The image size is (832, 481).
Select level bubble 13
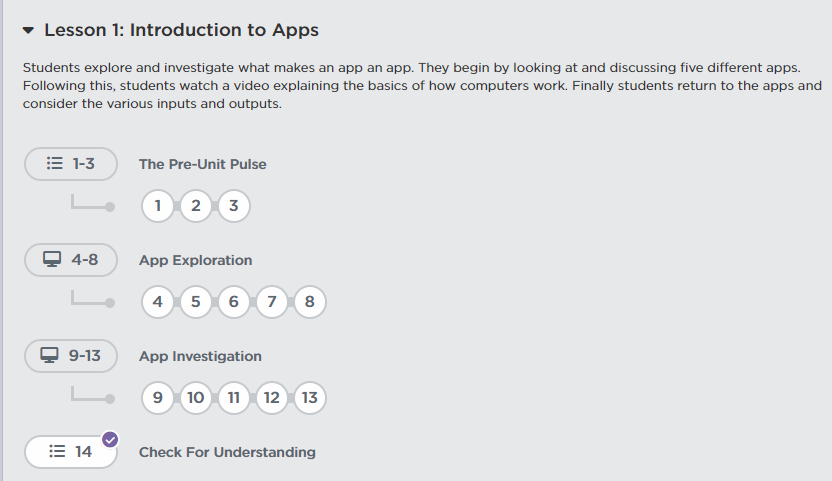click(310, 398)
